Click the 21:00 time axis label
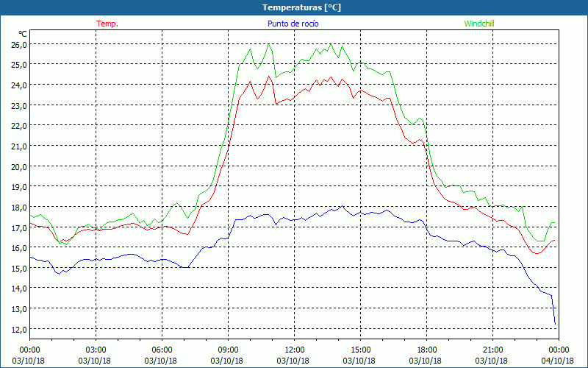 (492, 350)
